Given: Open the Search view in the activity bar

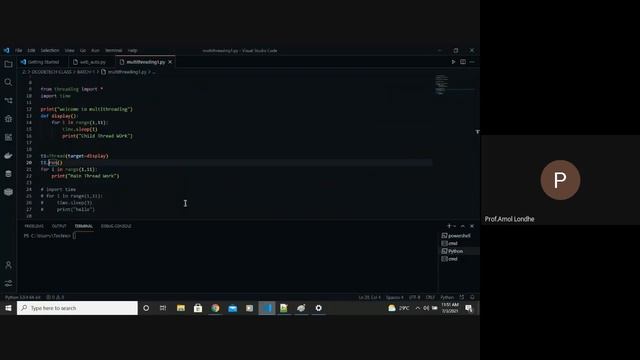Looking at the screenshot, I should click(8, 82).
